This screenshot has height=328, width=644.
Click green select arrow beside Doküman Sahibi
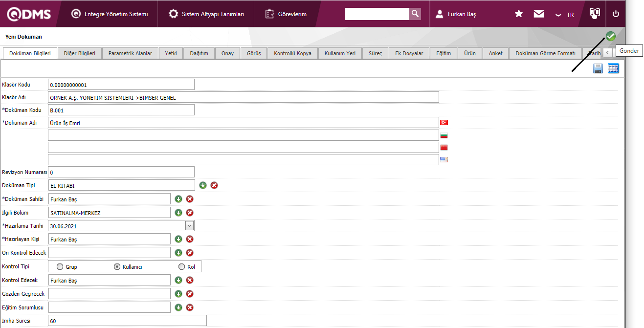[x=178, y=199]
